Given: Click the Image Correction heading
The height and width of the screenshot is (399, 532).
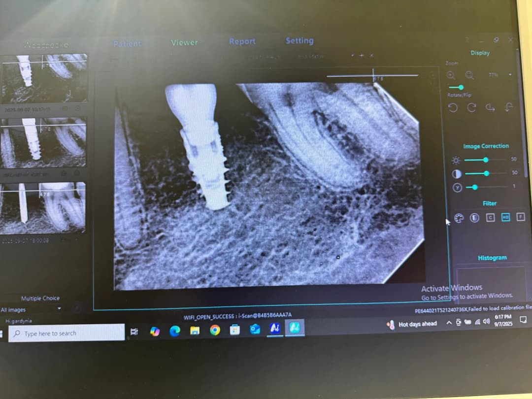Looking at the screenshot, I should 486,146.
